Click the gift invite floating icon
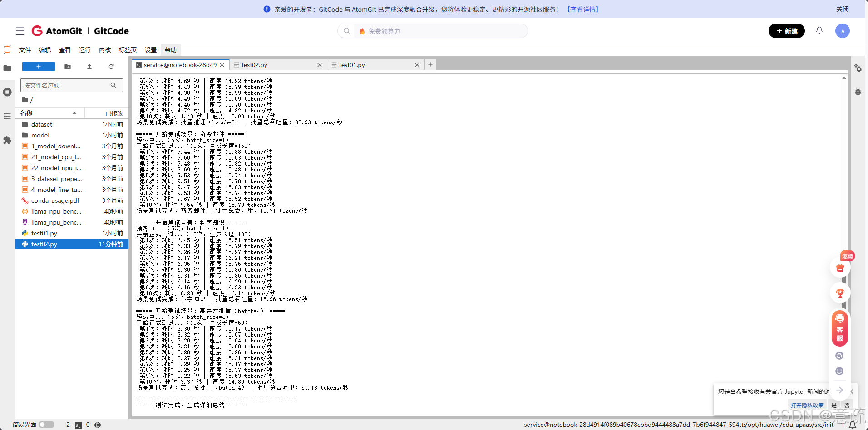The height and width of the screenshot is (430, 868). (840, 268)
